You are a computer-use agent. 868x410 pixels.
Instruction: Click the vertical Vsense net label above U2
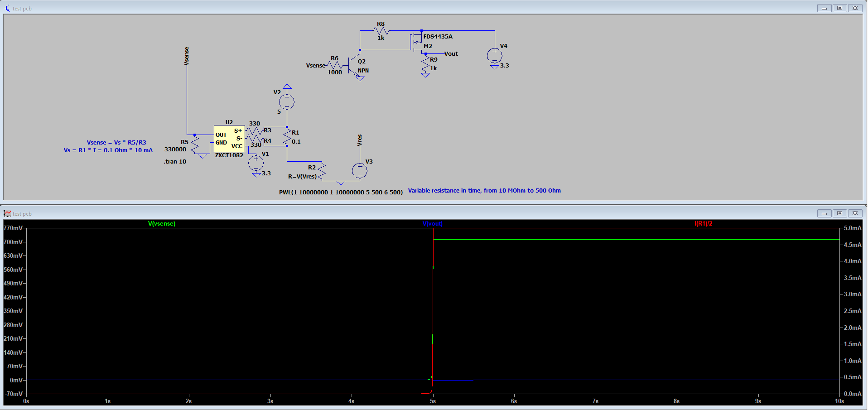(187, 56)
